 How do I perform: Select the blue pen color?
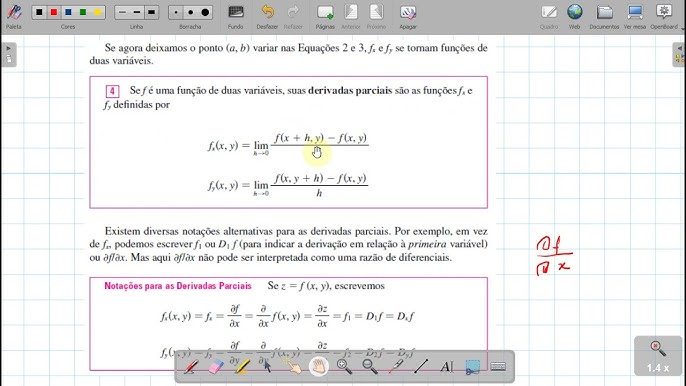pyautogui.click(x=68, y=12)
